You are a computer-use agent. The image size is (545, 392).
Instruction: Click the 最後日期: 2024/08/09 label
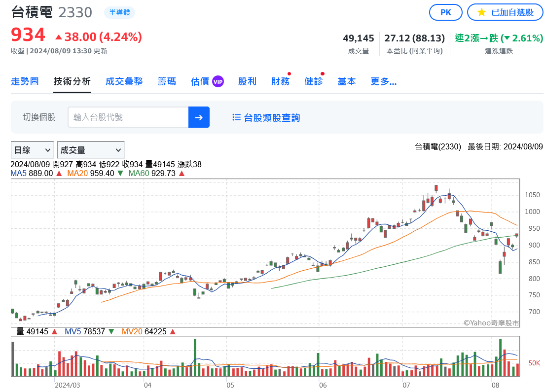tap(505, 146)
